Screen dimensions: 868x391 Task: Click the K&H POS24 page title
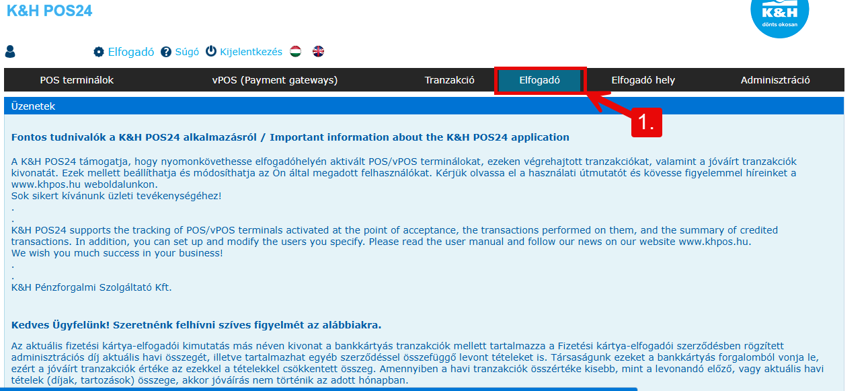click(x=49, y=11)
